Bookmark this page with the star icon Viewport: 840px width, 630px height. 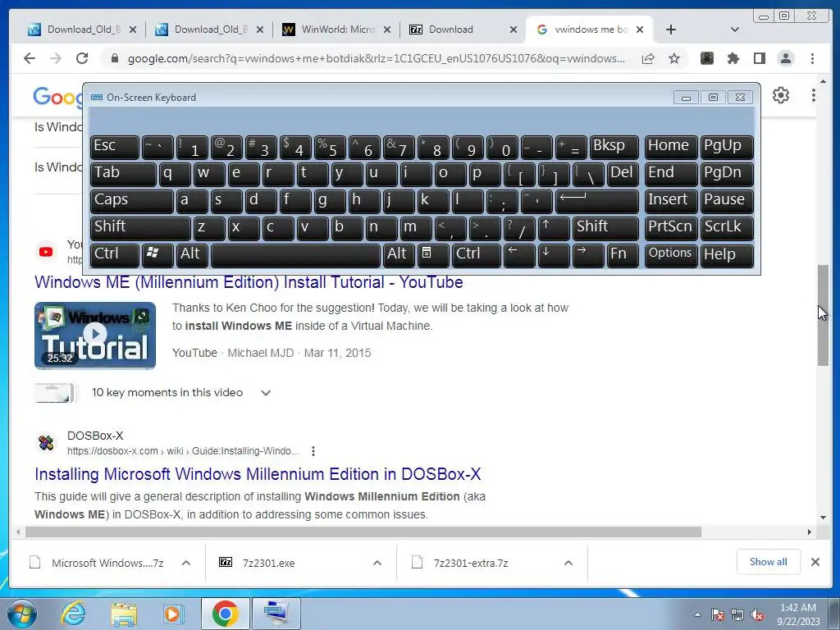(x=674, y=58)
